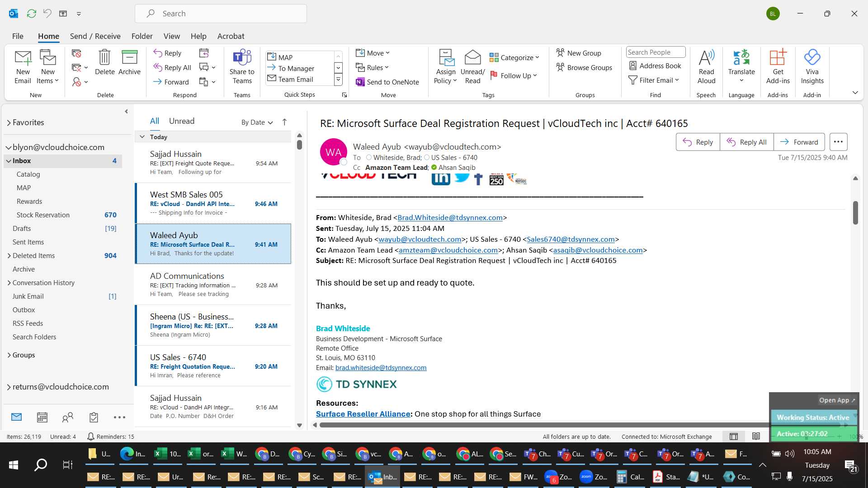Click the Get Add-ins icon
The height and width of the screenshot is (488, 868).
(x=778, y=66)
